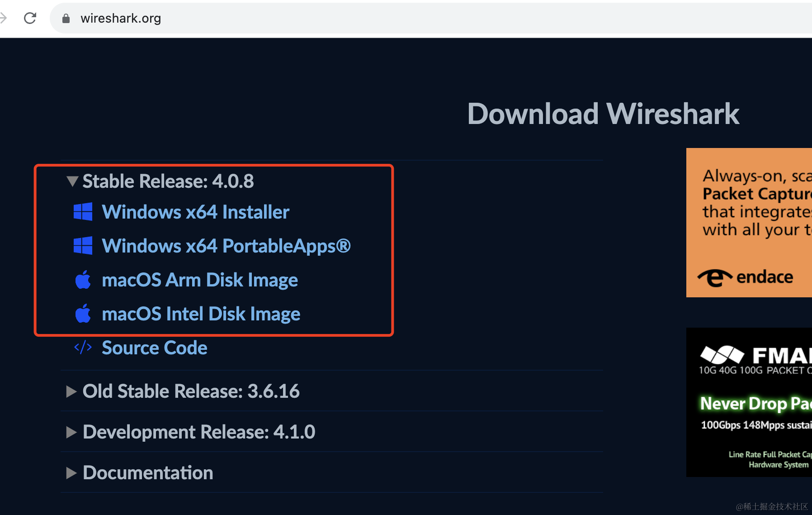
Task: Collapse the Stable Release 4.0.8 section
Action: 72,181
